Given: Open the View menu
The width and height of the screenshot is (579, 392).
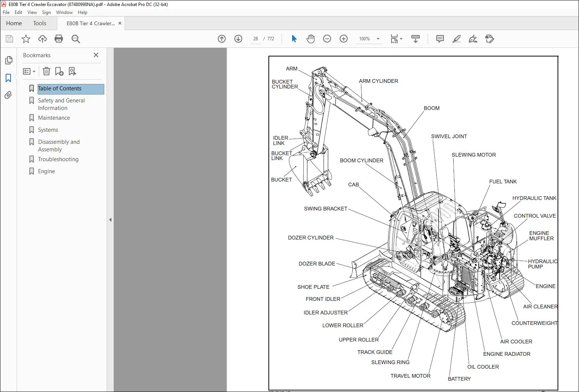Looking at the screenshot, I should [x=32, y=12].
